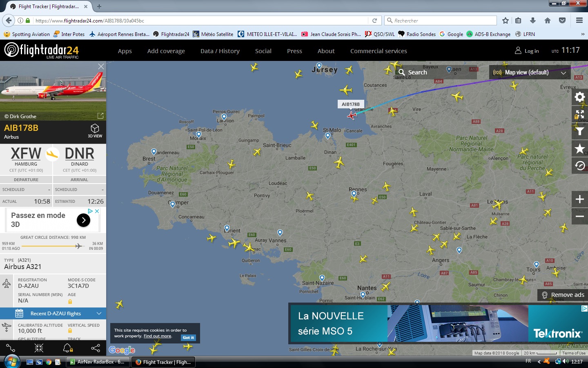Open the 3D VIEW cube
588x368 pixels.
click(95, 131)
